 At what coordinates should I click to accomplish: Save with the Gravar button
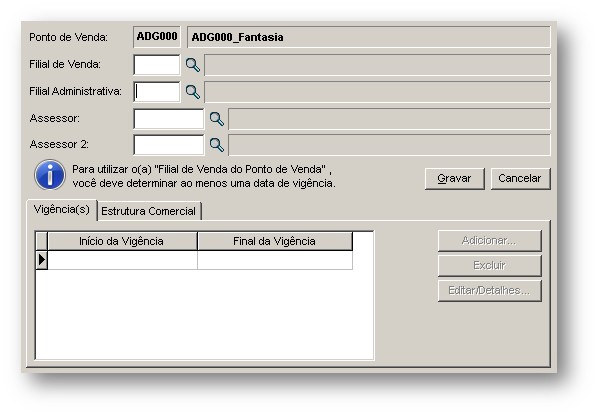455,178
